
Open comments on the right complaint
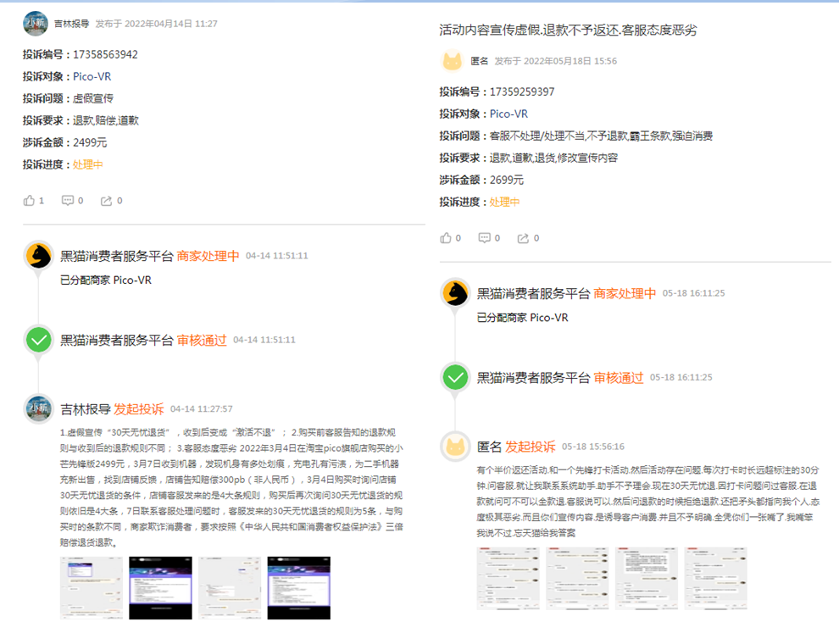point(485,238)
